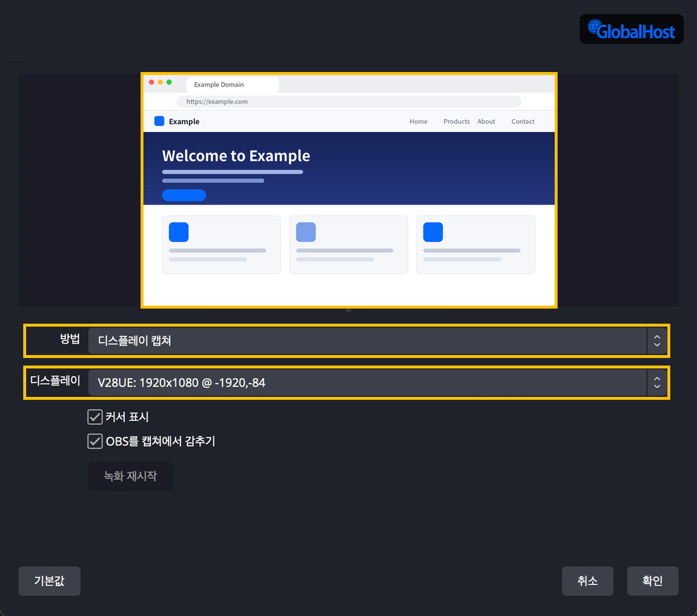697x616 pixels.
Task: Open the 디스플레이 selection dropdown
Action: tap(367, 382)
